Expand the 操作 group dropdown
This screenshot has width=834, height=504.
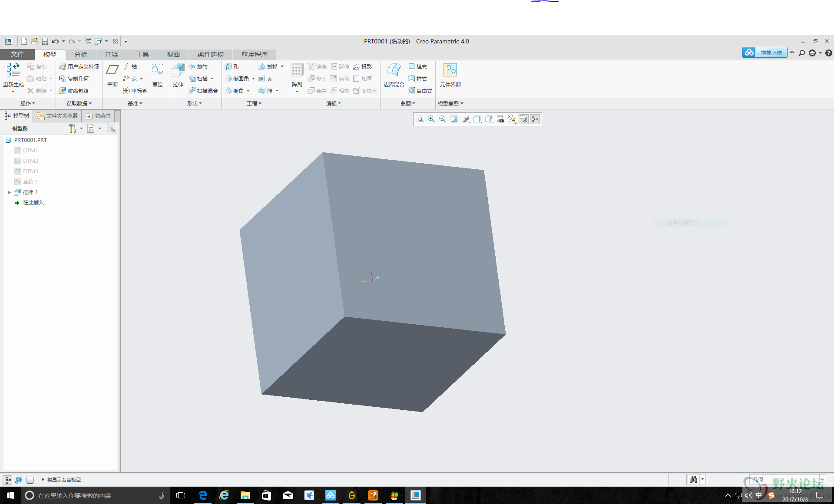28,103
